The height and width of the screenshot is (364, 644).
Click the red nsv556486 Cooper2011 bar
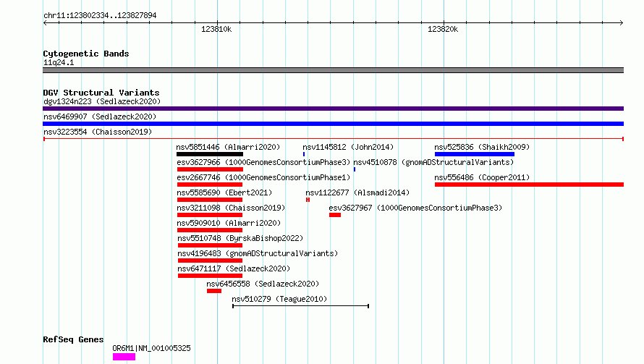529,185
